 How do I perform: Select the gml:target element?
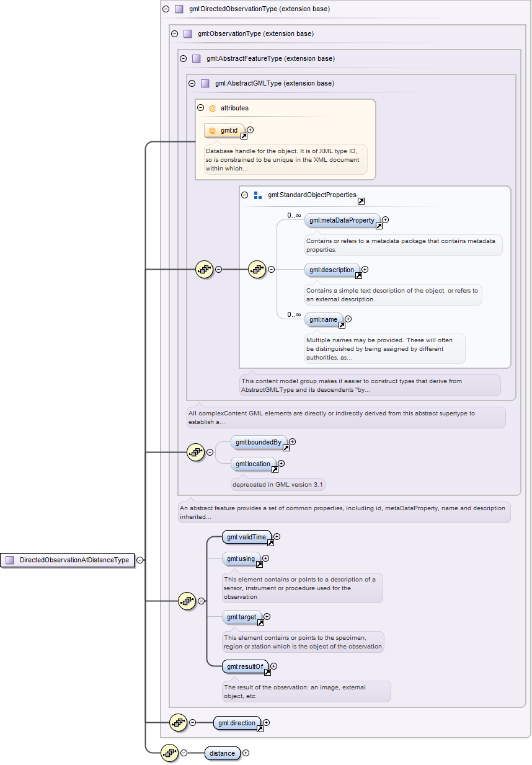(242, 617)
